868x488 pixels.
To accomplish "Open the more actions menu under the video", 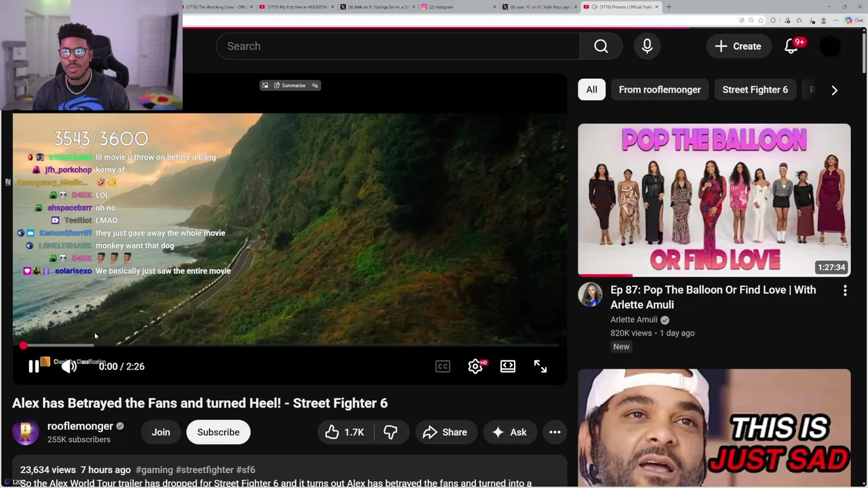I will click(x=555, y=432).
